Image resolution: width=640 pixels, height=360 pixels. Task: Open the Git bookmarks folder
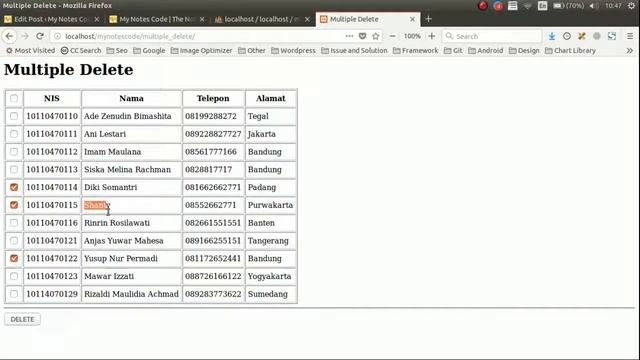point(453,51)
